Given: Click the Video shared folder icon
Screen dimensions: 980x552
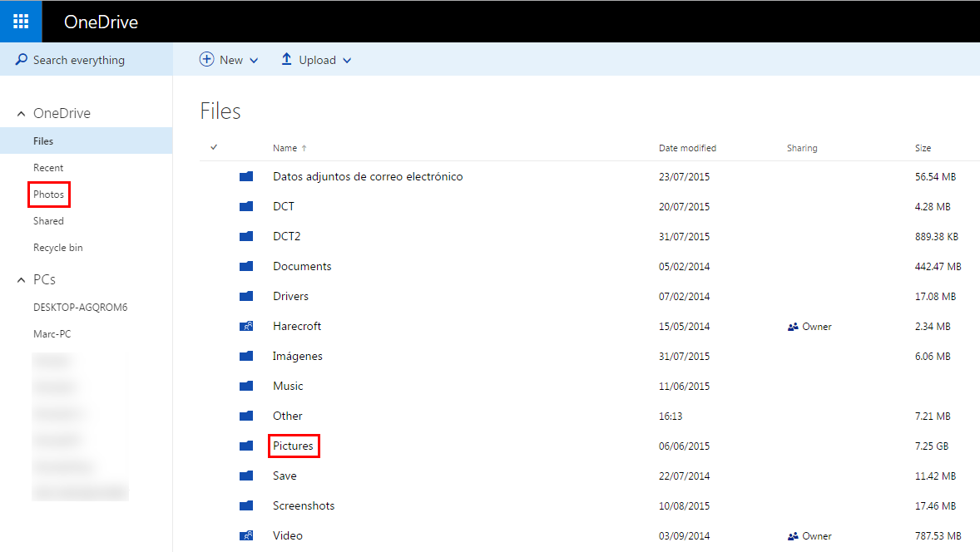Looking at the screenshot, I should pos(246,535).
